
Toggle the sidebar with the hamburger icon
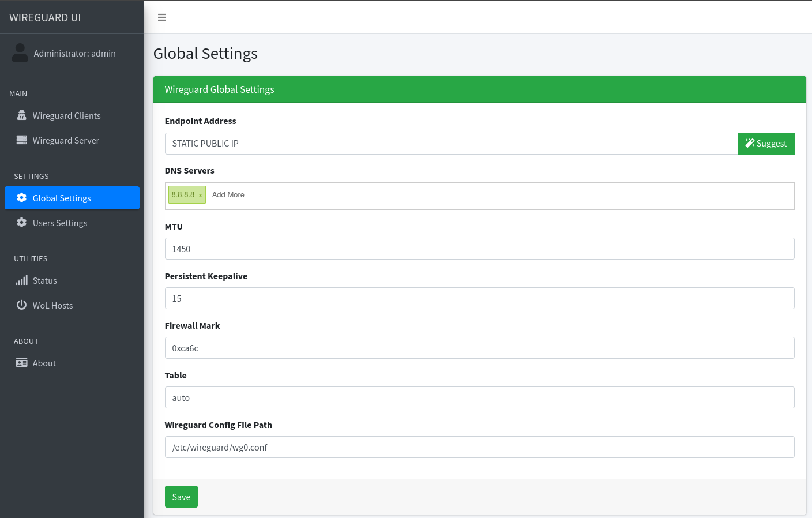(162, 17)
